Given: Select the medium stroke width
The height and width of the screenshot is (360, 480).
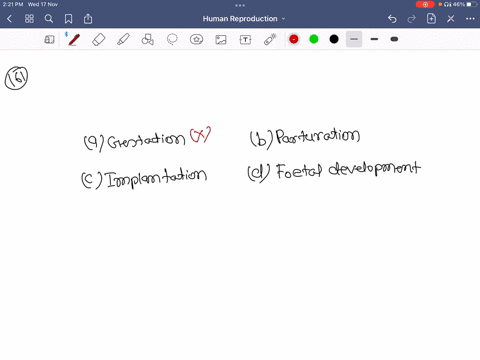Looking at the screenshot, I should (x=374, y=39).
